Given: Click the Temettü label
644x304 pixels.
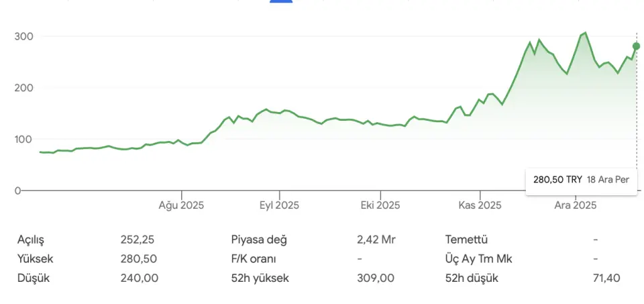Looking at the screenshot, I should click(466, 240).
